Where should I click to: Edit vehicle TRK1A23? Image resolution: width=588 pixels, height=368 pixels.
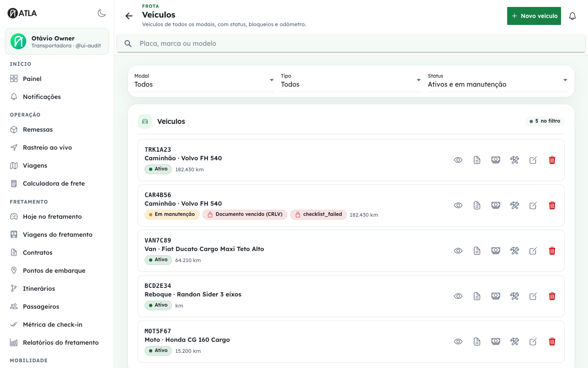[x=533, y=160]
